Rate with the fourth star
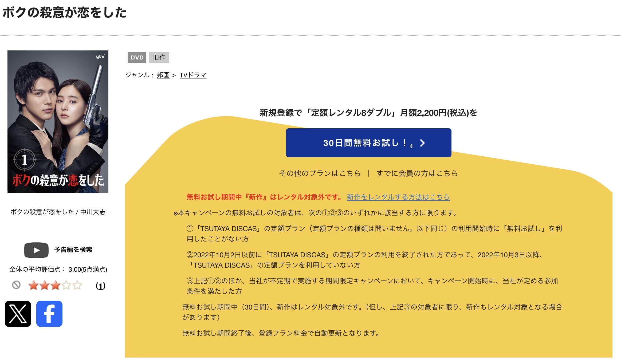The width and height of the screenshot is (621, 364). pyautogui.click(x=66, y=285)
